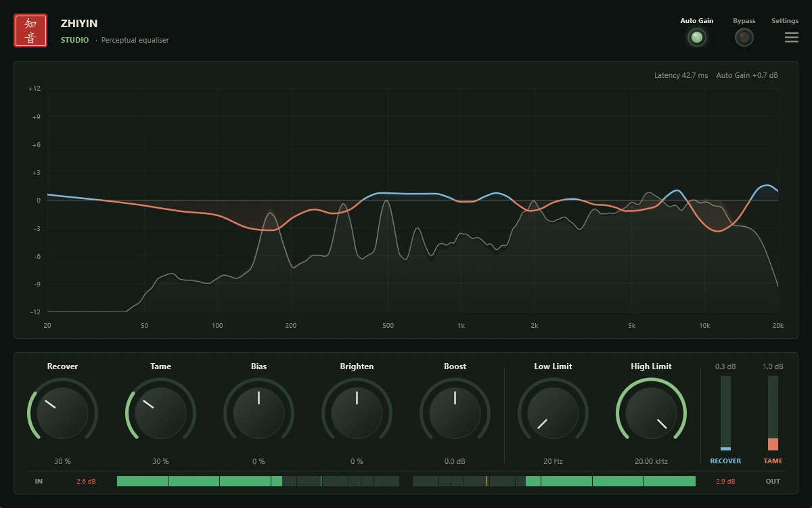
Task: Click the IN level meter bar
Action: click(x=258, y=481)
